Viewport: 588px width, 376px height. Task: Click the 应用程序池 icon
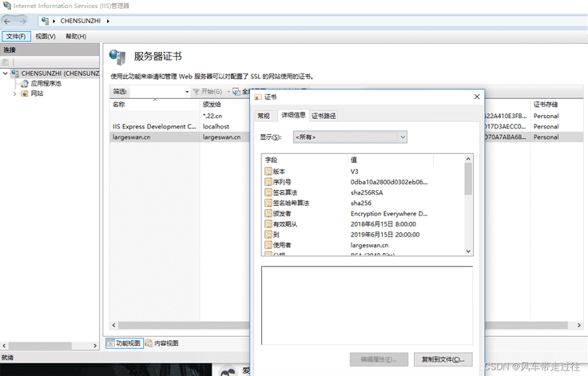[25, 83]
